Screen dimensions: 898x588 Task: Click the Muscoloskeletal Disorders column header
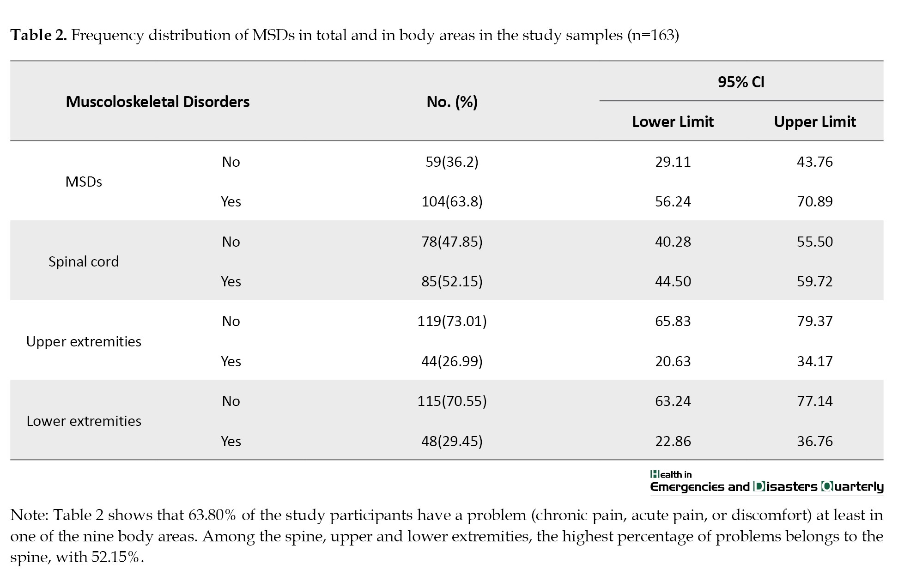click(158, 102)
